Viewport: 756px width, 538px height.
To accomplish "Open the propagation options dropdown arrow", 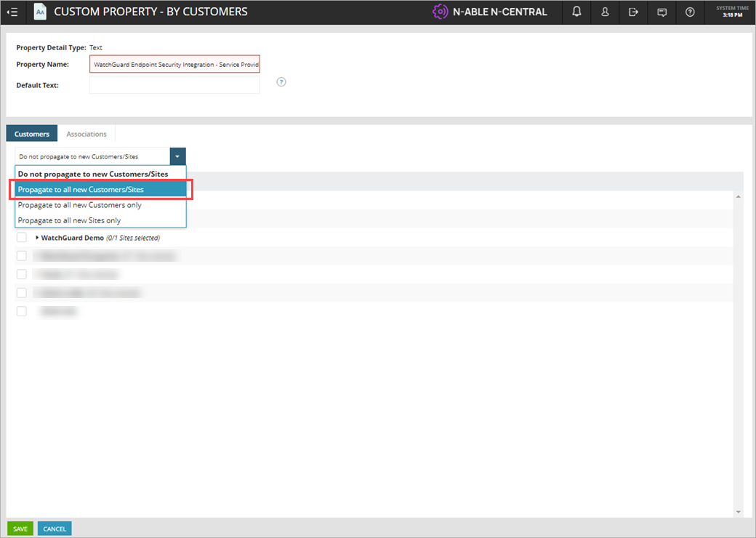I will point(177,156).
